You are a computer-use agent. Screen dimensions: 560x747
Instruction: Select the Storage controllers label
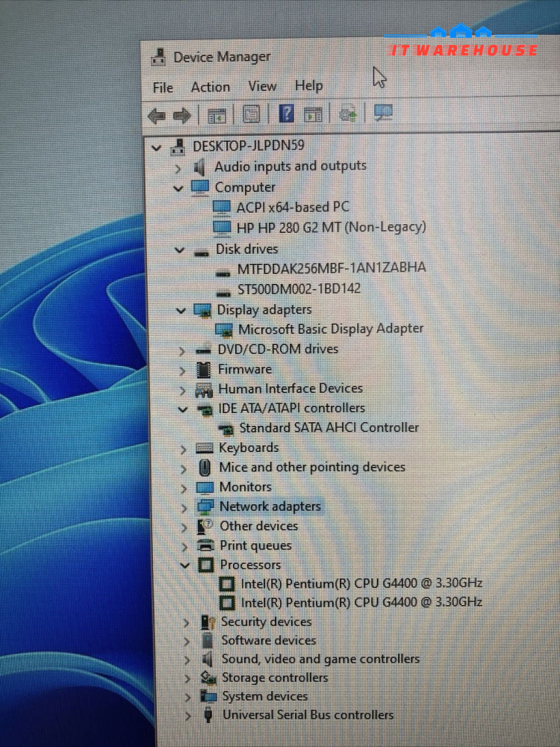click(275, 678)
